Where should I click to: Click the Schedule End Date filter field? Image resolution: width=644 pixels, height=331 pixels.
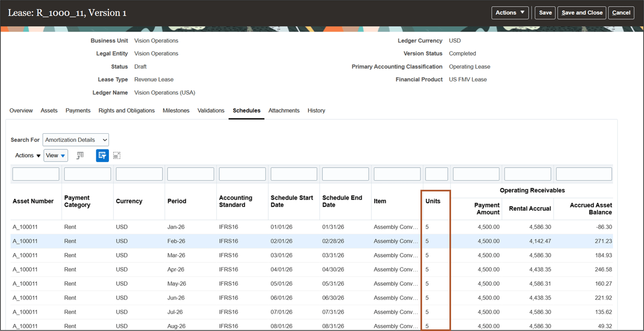click(x=345, y=174)
